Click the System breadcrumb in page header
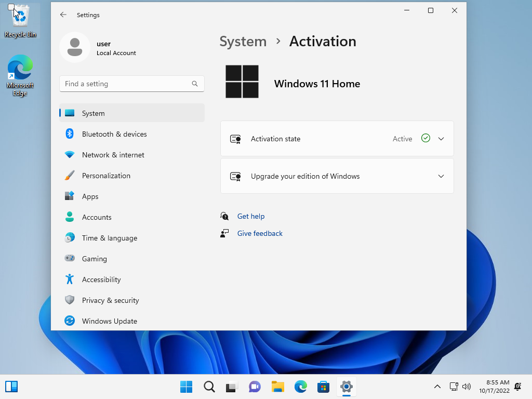The width and height of the screenshot is (532, 399). click(243, 42)
